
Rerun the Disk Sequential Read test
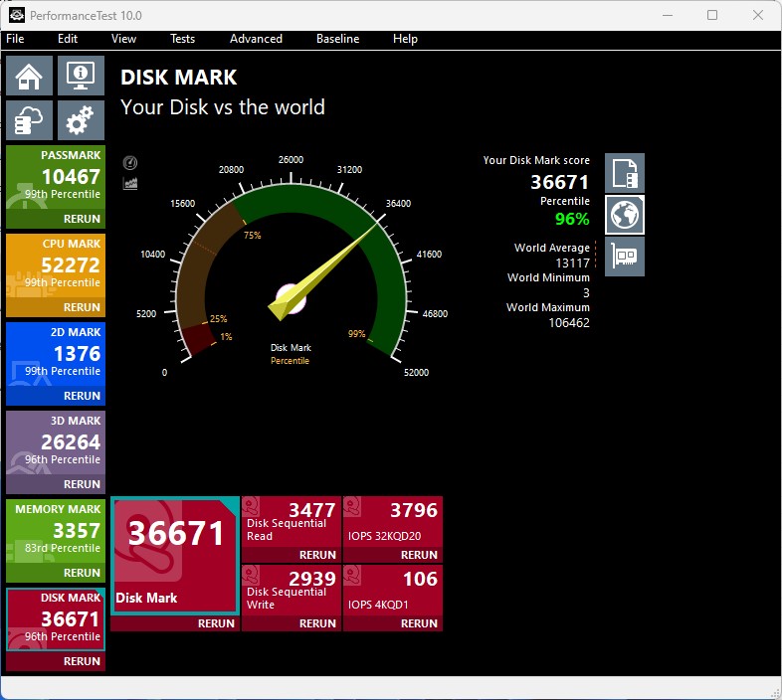click(317, 555)
